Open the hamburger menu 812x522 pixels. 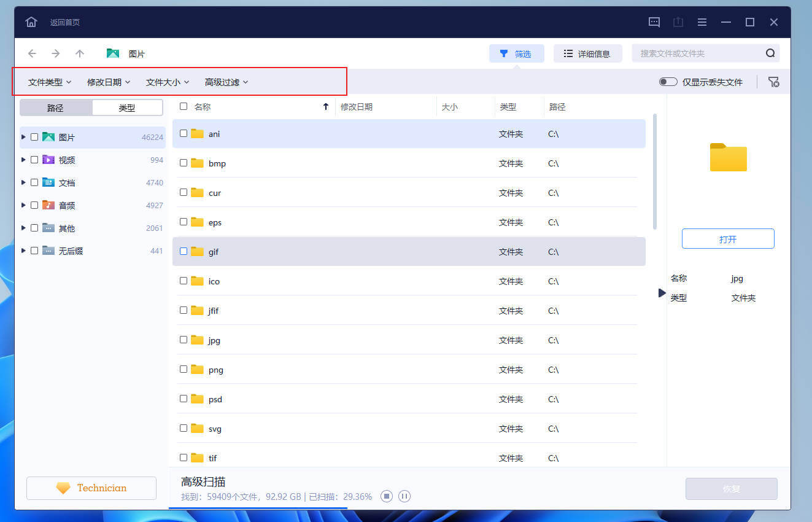702,21
